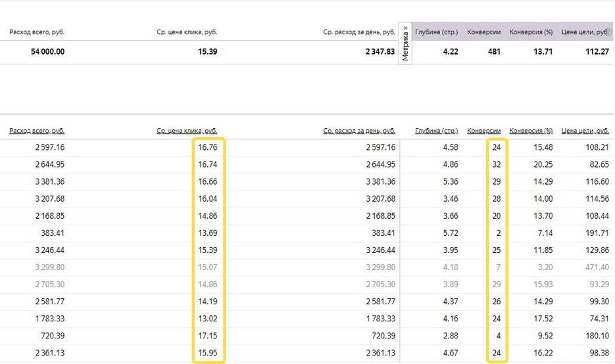Select the greyed conversions cell showing 7
615x364 pixels.
(499, 267)
